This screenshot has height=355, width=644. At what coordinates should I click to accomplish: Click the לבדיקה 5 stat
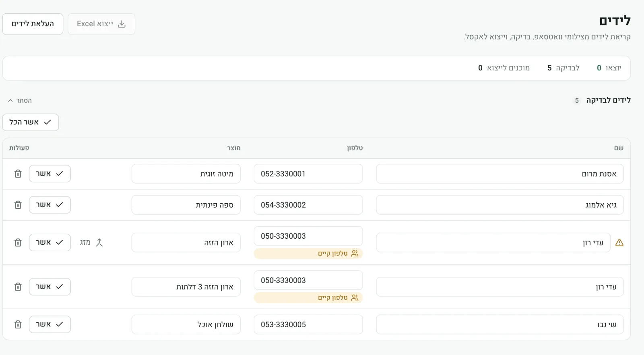point(563,68)
